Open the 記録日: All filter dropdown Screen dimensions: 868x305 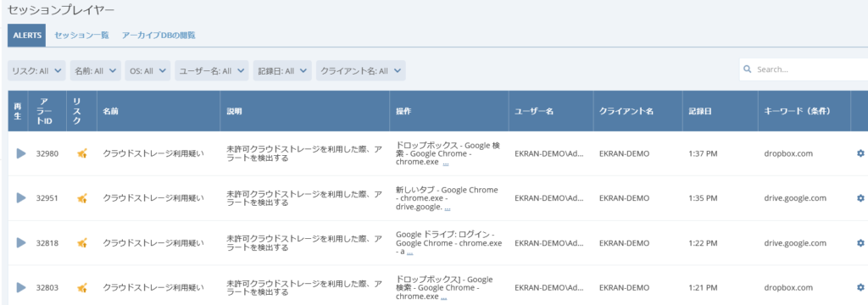282,70
